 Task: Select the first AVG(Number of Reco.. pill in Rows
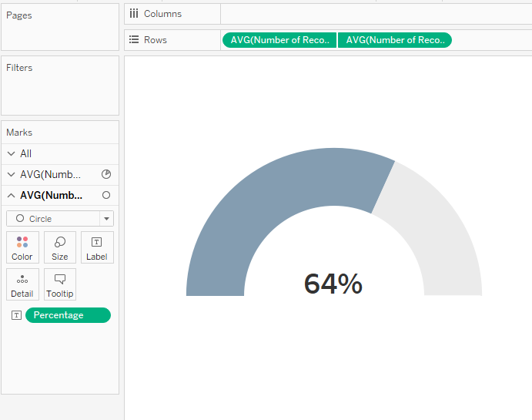click(279, 40)
